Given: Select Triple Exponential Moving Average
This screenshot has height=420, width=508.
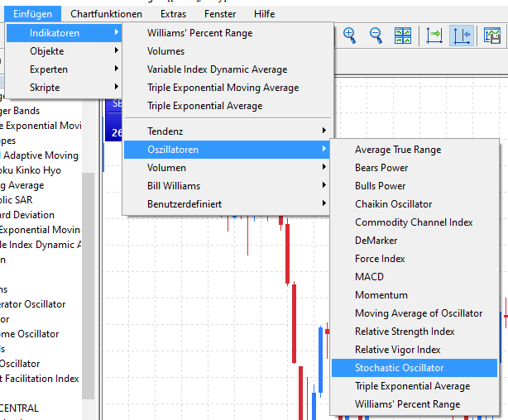Looking at the screenshot, I should pos(228,88).
